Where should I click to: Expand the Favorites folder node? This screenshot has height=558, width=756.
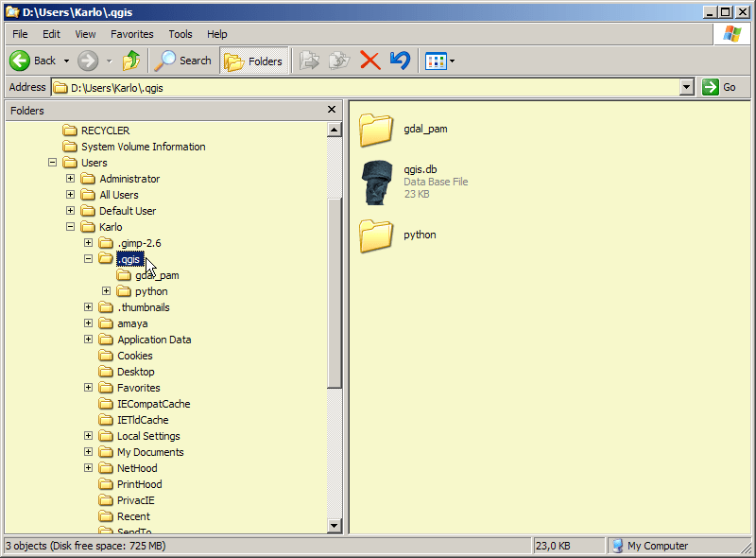[x=88, y=387]
